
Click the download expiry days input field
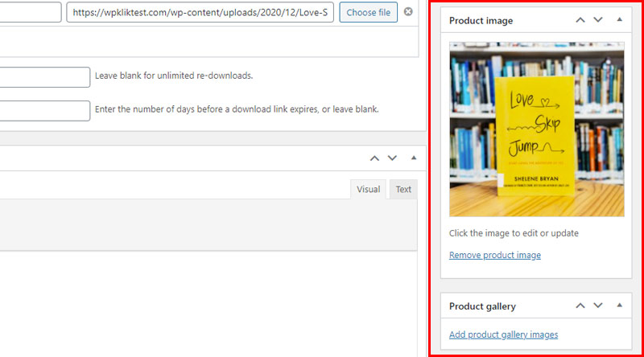(45, 111)
